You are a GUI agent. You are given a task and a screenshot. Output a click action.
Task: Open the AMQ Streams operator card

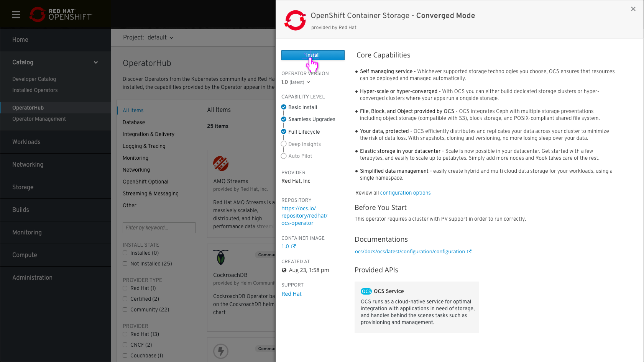242,193
